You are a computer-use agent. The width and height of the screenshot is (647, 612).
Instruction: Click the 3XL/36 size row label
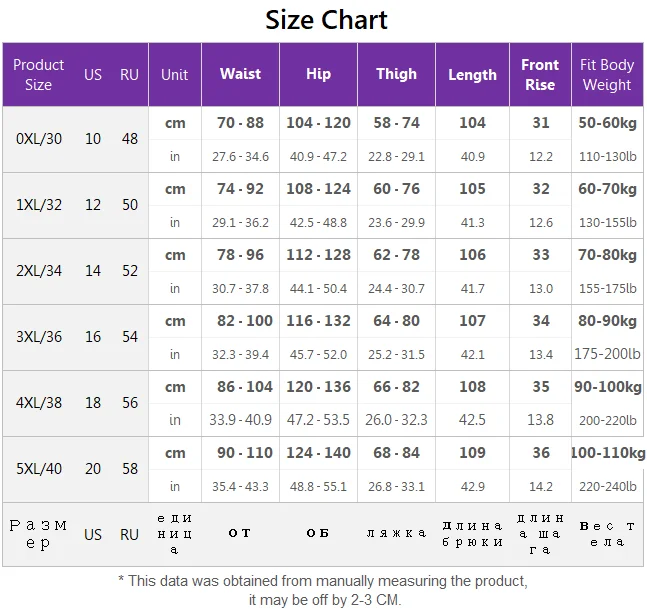pos(39,337)
